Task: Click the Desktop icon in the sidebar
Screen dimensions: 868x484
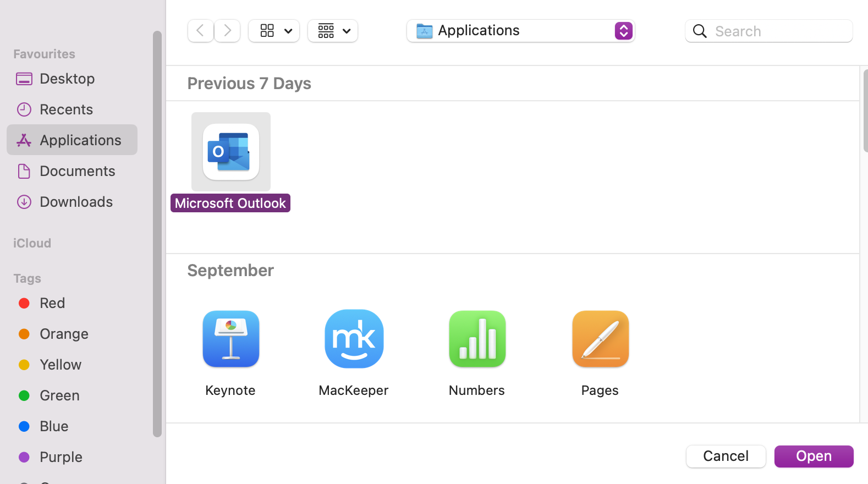Action: pos(24,79)
